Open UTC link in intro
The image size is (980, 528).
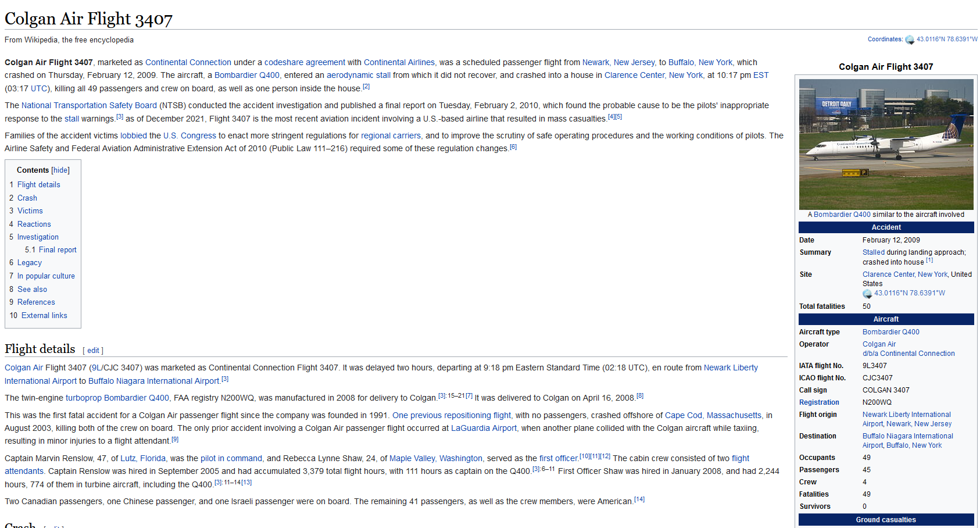39,89
